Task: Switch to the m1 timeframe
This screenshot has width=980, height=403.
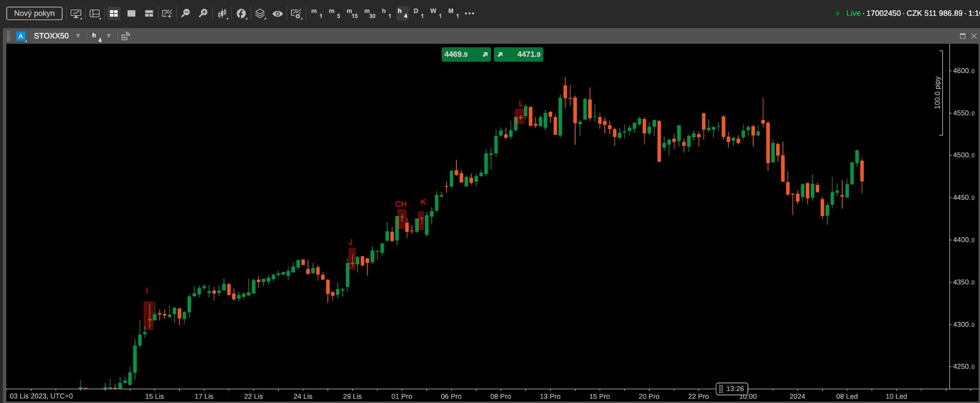Action: coord(316,13)
